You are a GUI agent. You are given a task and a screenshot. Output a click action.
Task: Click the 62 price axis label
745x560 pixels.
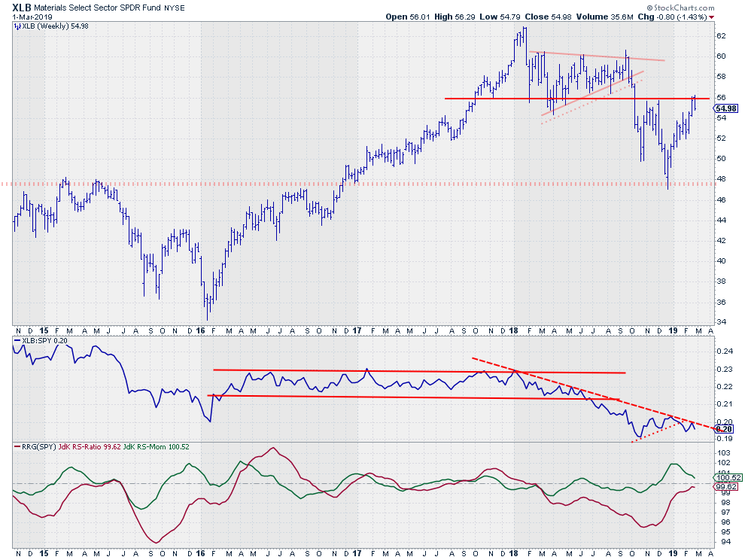[x=721, y=35]
